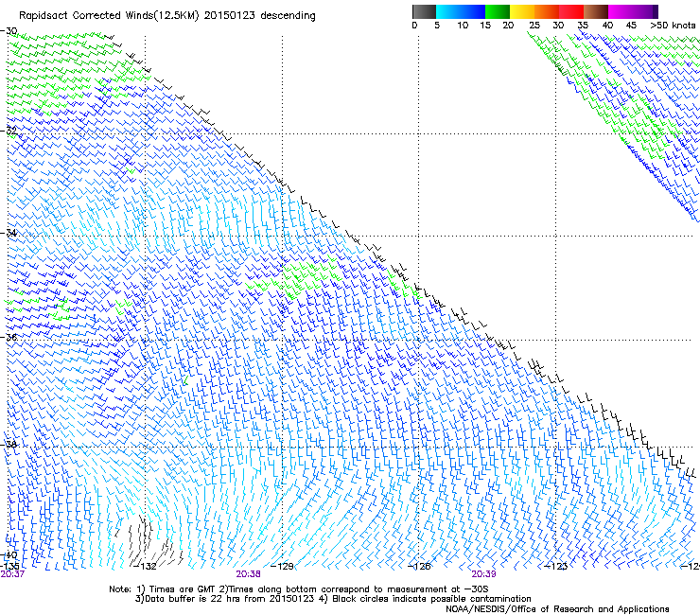Click the longitude label '-135'
Viewport: 700px width, 615px height.
click(9, 566)
